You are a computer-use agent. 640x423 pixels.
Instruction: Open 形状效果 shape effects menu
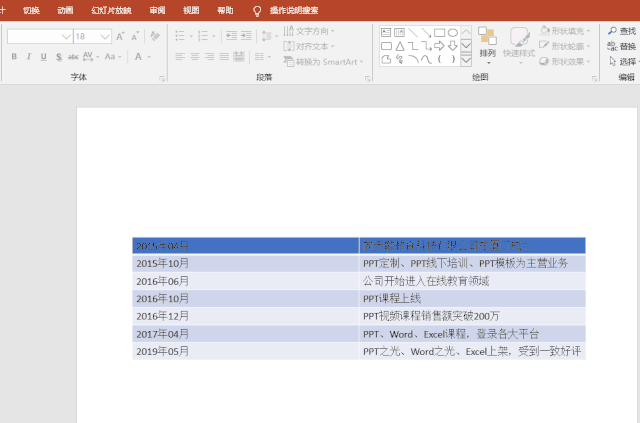coord(565,62)
